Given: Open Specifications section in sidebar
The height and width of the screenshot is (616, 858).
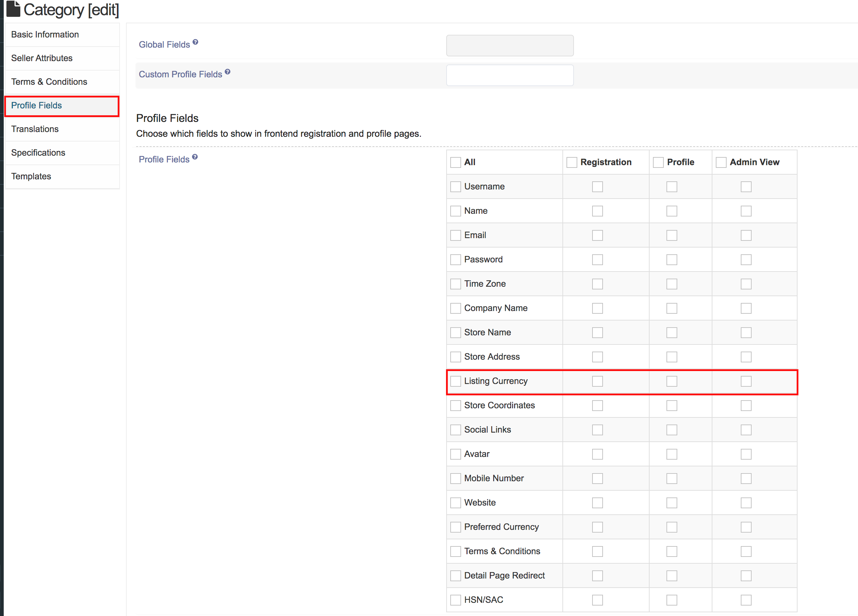Looking at the screenshot, I should click(x=38, y=153).
